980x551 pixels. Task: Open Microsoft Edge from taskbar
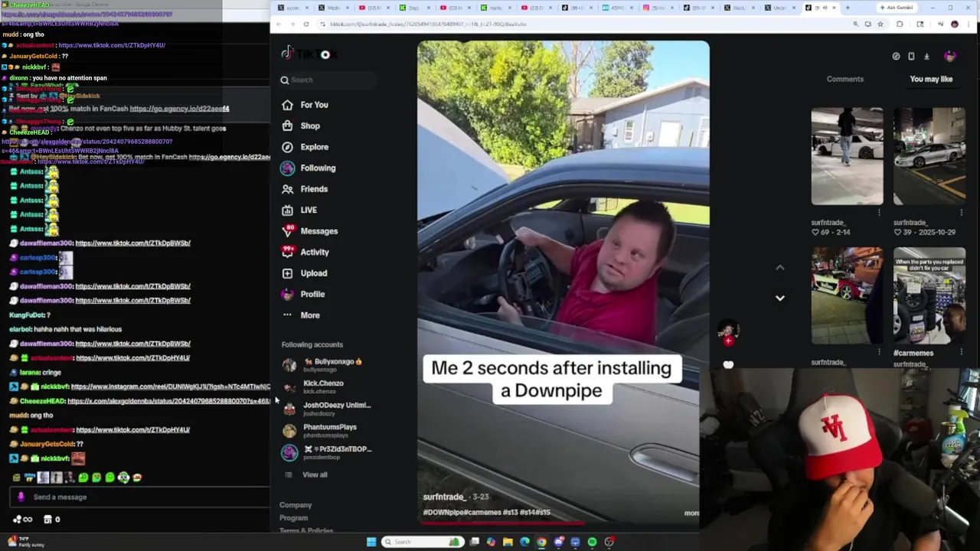click(524, 542)
